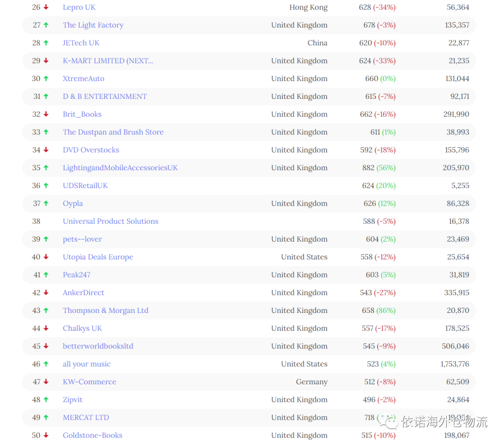Click red down arrow at rank 34
504x444 pixels.
pyautogui.click(x=46, y=150)
